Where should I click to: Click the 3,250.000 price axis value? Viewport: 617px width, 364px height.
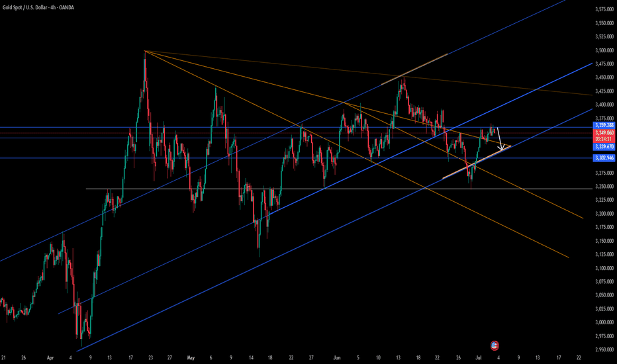604,187
